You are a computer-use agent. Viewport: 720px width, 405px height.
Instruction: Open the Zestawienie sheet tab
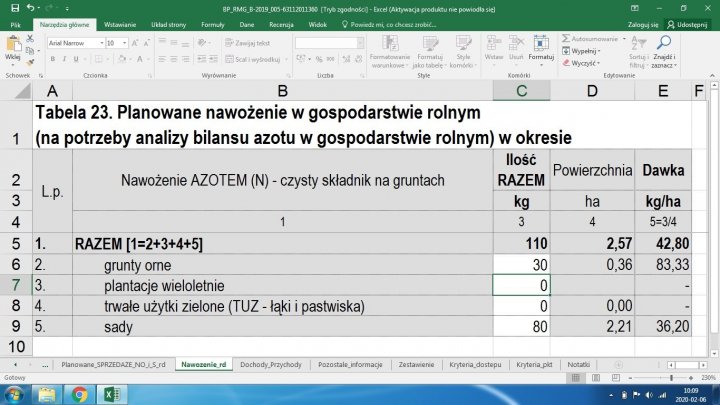click(x=416, y=365)
